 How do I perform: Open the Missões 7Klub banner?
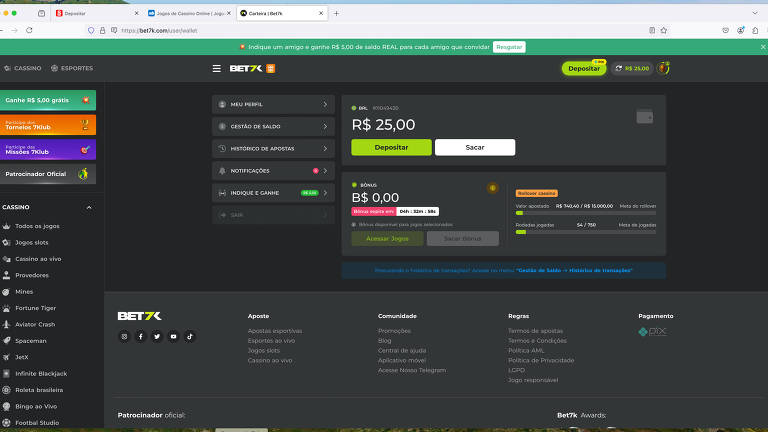(x=48, y=149)
